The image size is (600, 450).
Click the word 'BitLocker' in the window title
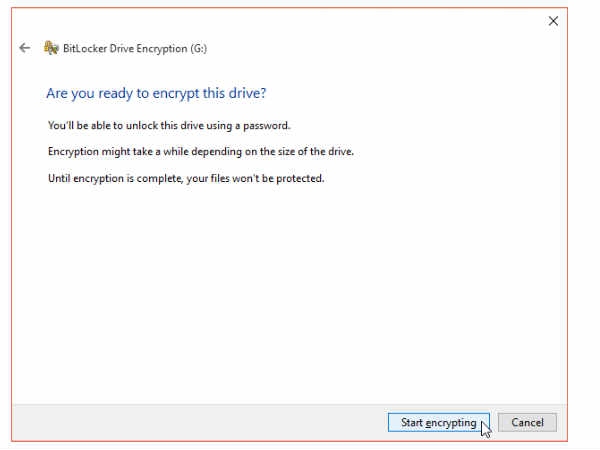[85, 49]
